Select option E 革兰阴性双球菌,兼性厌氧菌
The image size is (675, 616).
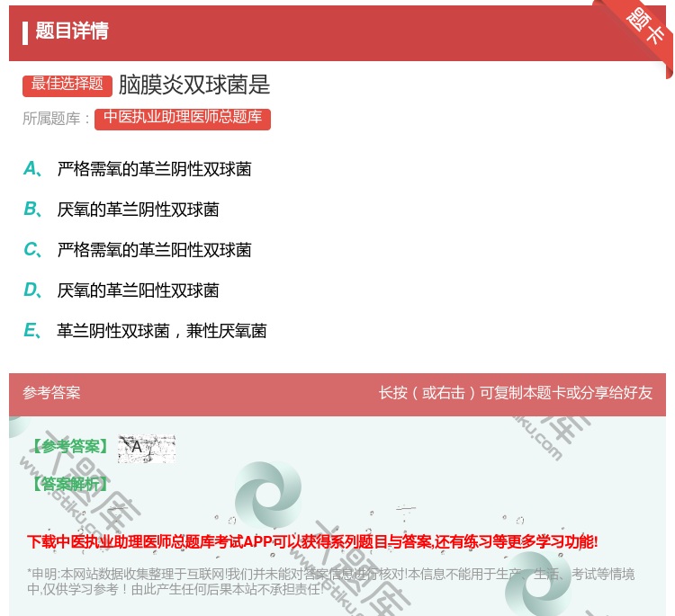coord(161,331)
